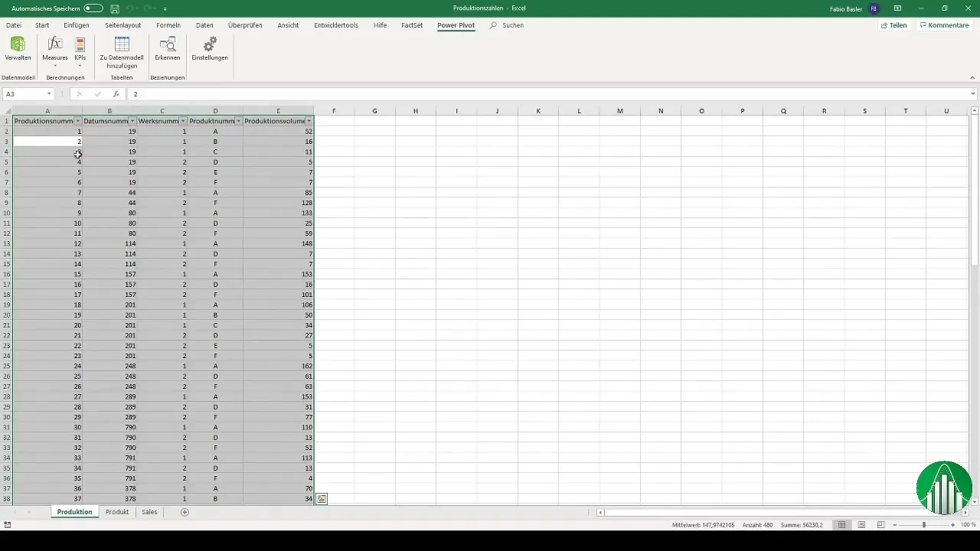The image size is (980, 551).
Task: Switch to Normal view icon
Action: [841, 525]
